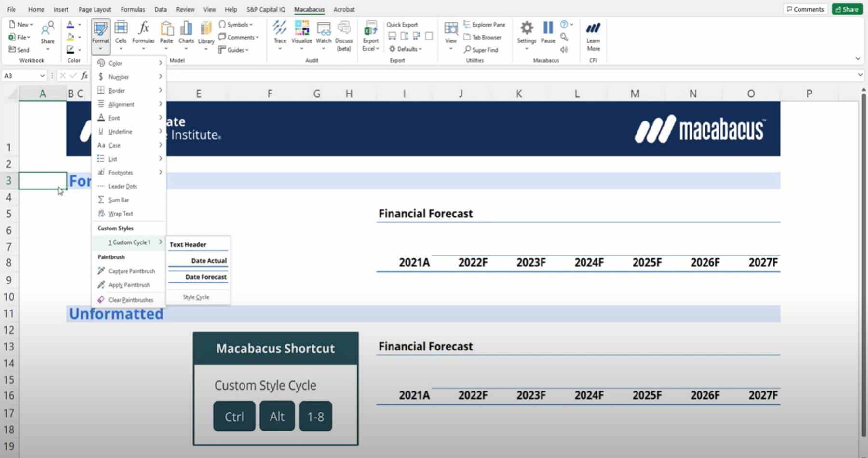Open the Name Box dropdown
Screen dimensions: 868x458
(42, 76)
